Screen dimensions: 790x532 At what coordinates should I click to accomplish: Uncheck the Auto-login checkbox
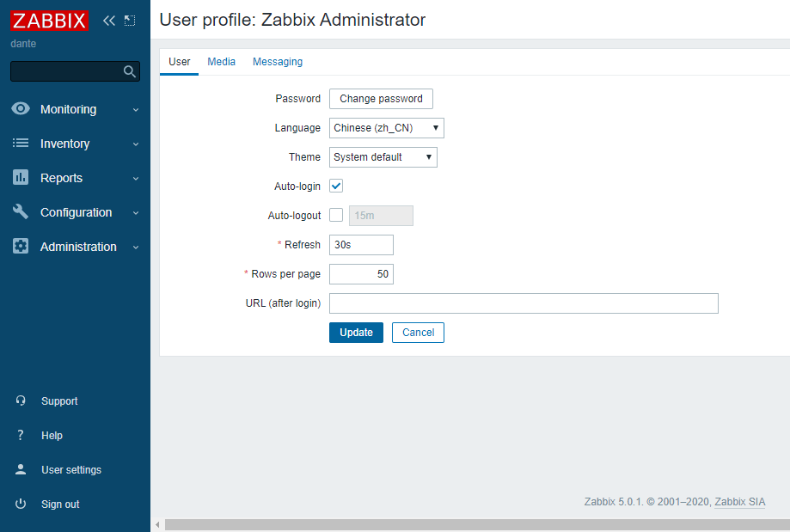(x=336, y=187)
